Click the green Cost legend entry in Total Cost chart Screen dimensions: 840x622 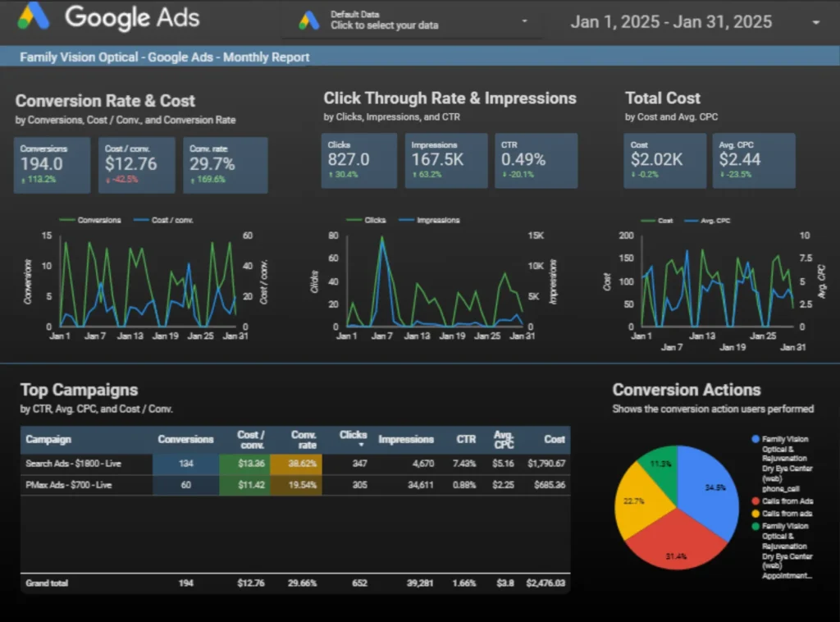point(657,221)
